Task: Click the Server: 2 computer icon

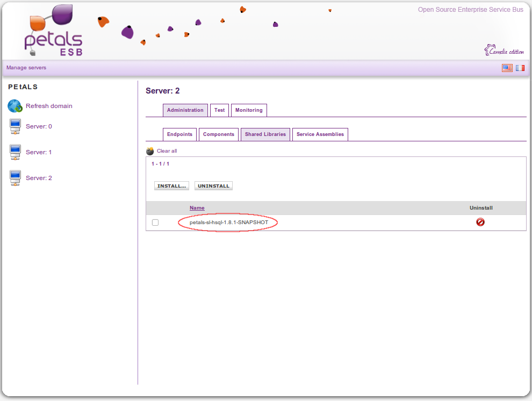Action: (x=15, y=178)
